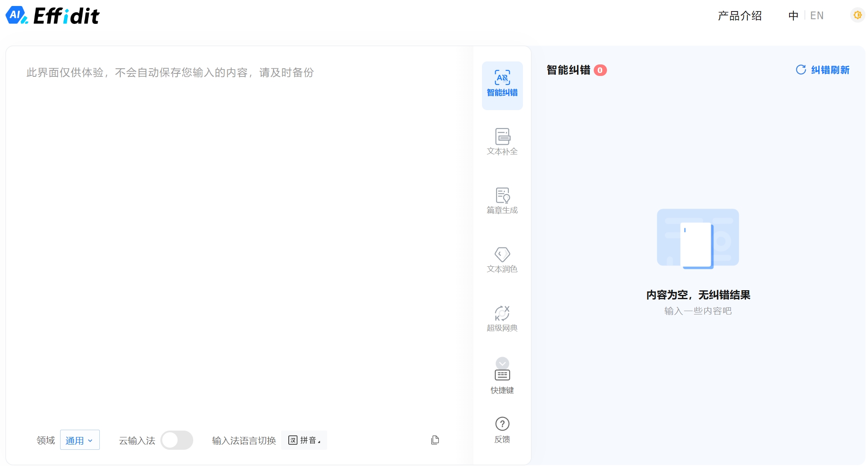Viewport: 868px width, 466px height.
Task: Click the copy text icon
Action: pos(435,440)
